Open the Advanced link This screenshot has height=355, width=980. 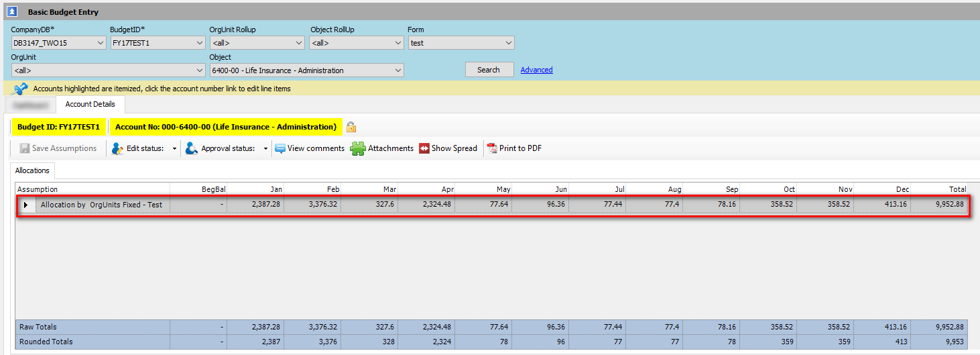coord(537,70)
